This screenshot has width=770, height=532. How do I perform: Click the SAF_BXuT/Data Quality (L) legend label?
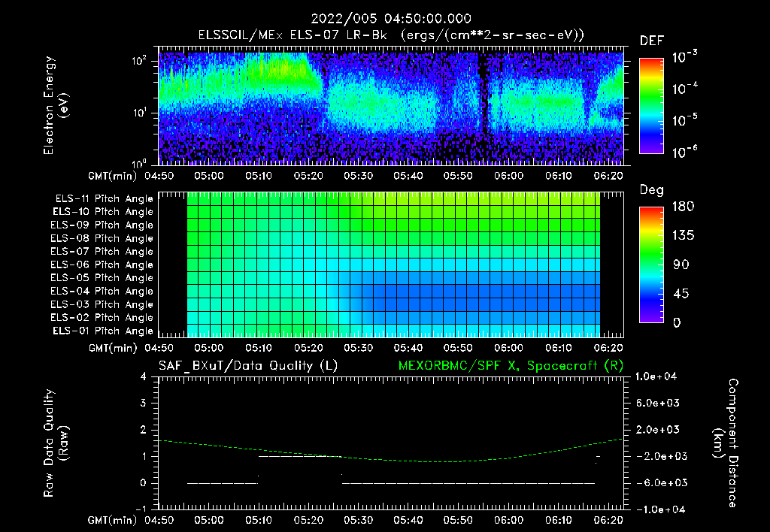click(x=248, y=366)
